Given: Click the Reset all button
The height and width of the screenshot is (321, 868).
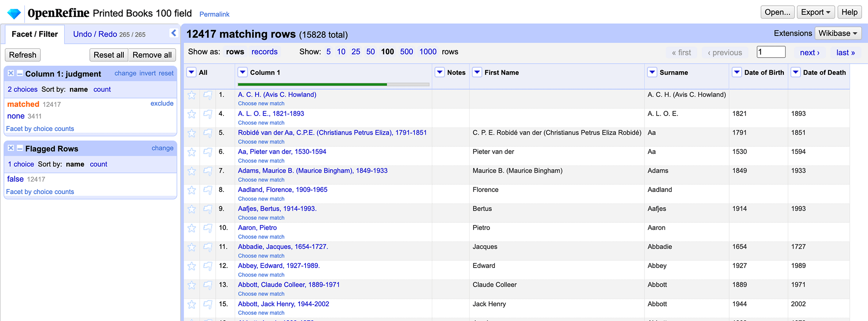Looking at the screenshot, I should point(109,55).
